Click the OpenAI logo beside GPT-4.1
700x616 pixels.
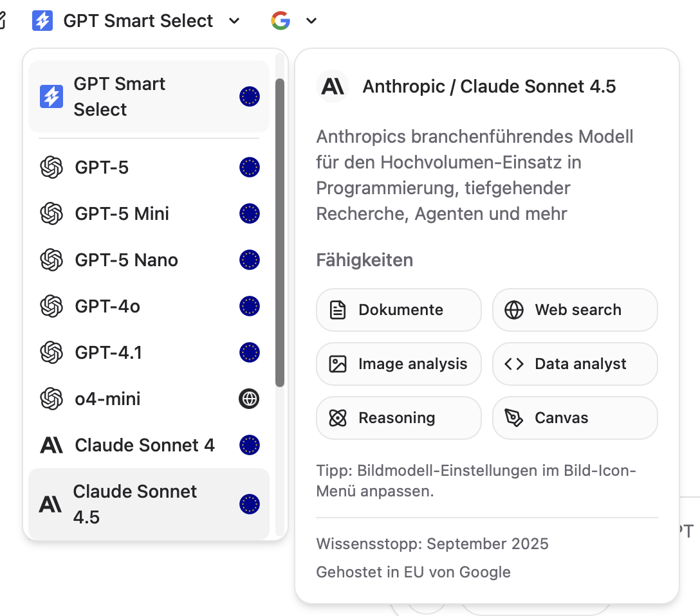pos(51,352)
